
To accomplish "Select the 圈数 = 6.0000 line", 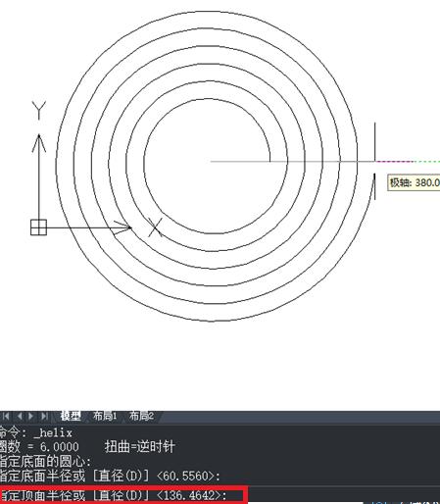I will pyautogui.click(x=39, y=446).
